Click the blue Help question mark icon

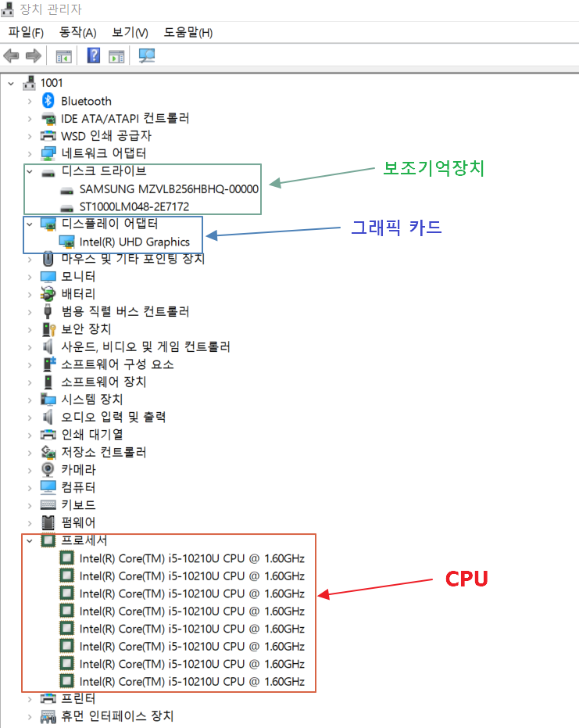[94, 56]
